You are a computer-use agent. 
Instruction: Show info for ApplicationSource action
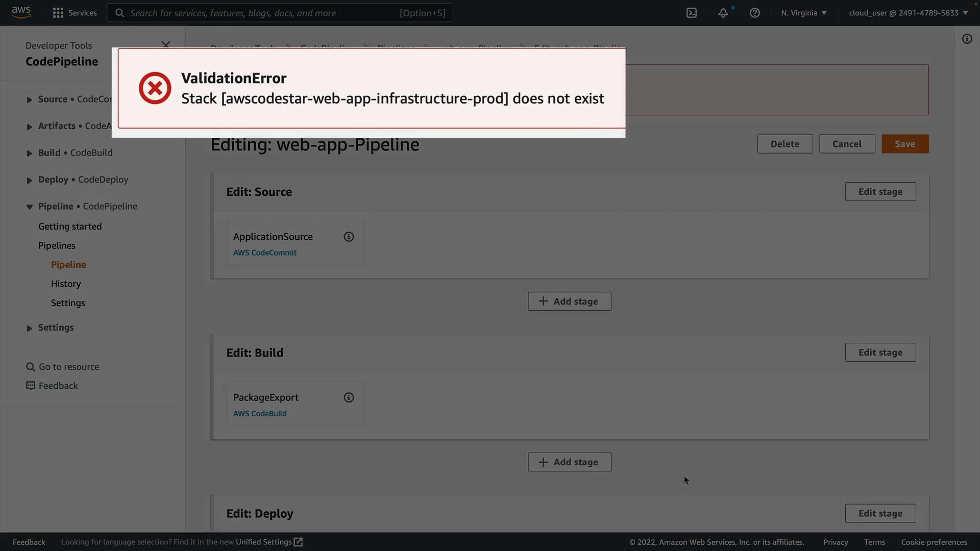[349, 237]
